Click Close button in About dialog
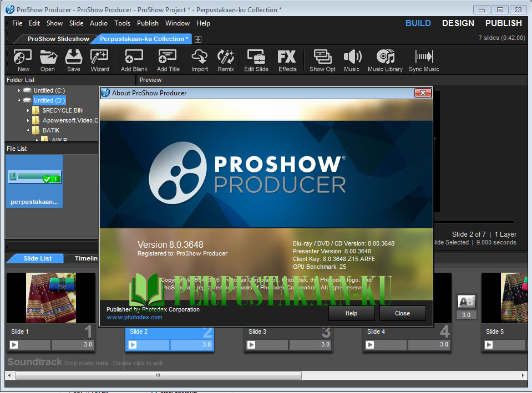 (x=402, y=313)
